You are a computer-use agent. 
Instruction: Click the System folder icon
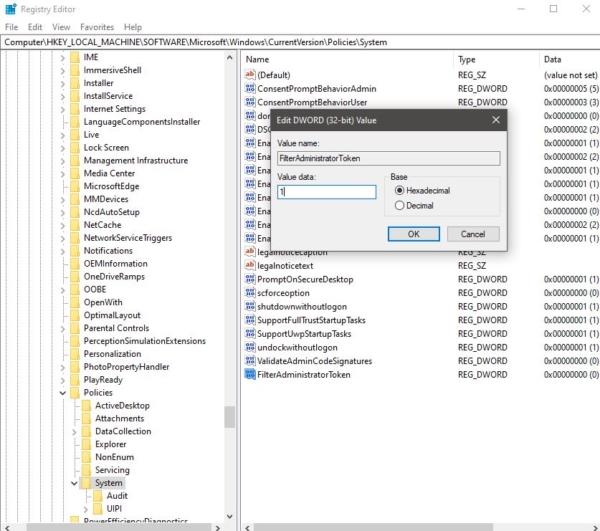86,483
